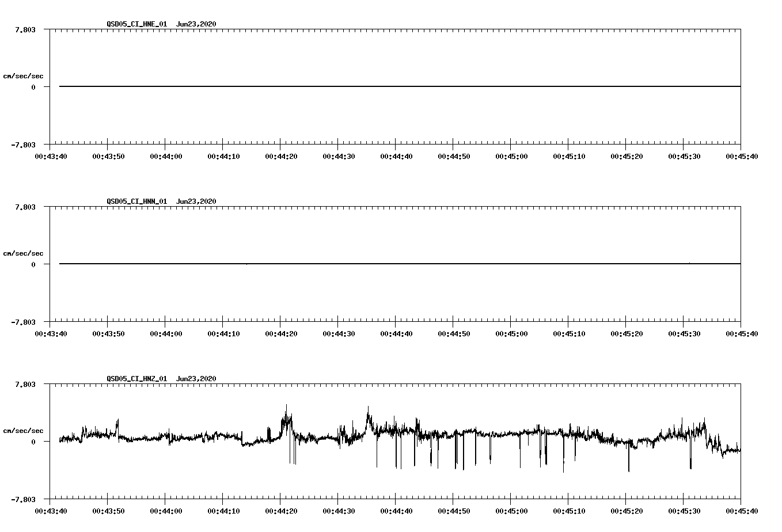Click the cm/sec/sec unit label of HNN plot

[24, 253]
